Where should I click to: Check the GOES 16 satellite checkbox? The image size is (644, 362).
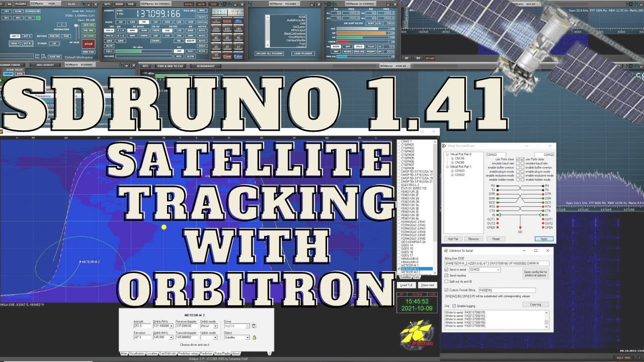tap(399, 252)
